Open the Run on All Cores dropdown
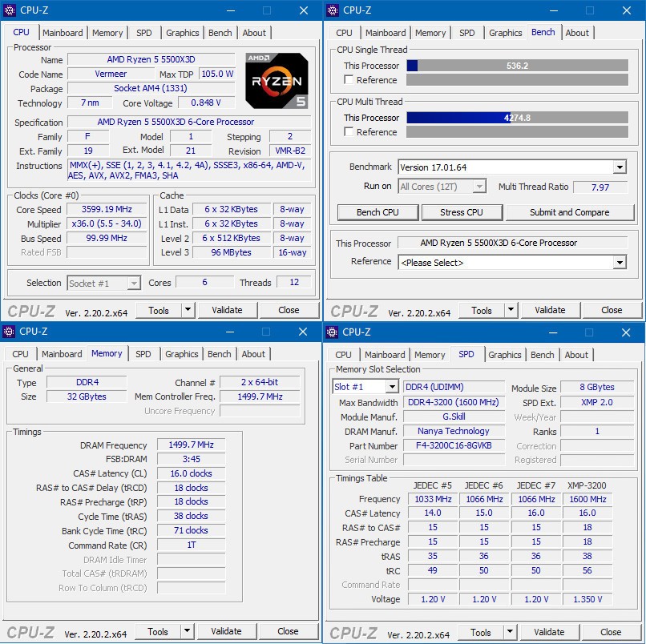646x644 pixels. click(x=478, y=187)
